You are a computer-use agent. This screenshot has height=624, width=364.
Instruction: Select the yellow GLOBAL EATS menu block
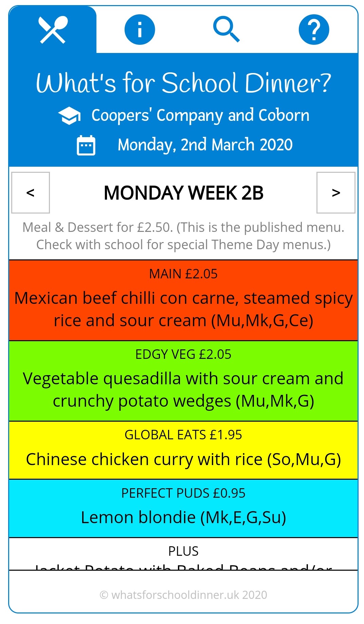pyautogui.click(x=183, y=450)
